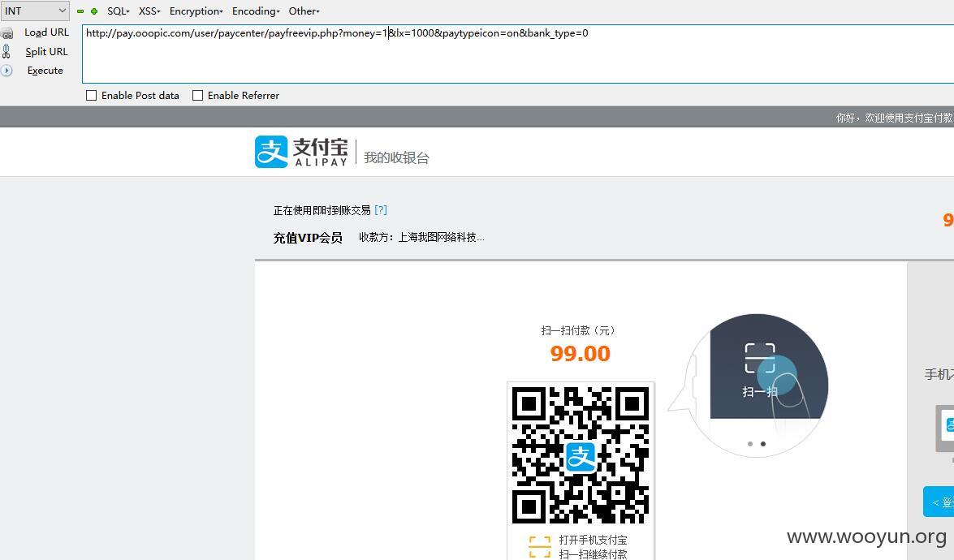Click the Split URL label
This screenshot has width=954, height=560.
click(x=46, y=52)
